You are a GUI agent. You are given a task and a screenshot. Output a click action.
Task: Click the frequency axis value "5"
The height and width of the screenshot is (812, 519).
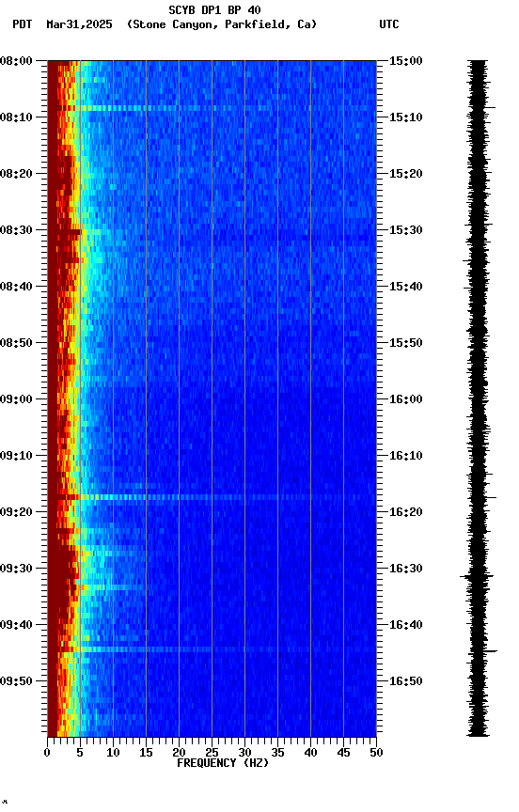pyautogui.click(x=80, y=753)
